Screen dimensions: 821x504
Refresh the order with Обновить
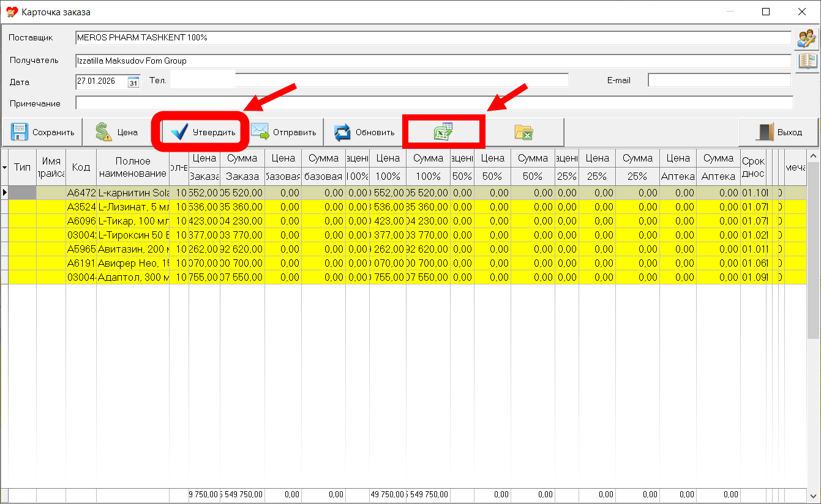point(364,132)
